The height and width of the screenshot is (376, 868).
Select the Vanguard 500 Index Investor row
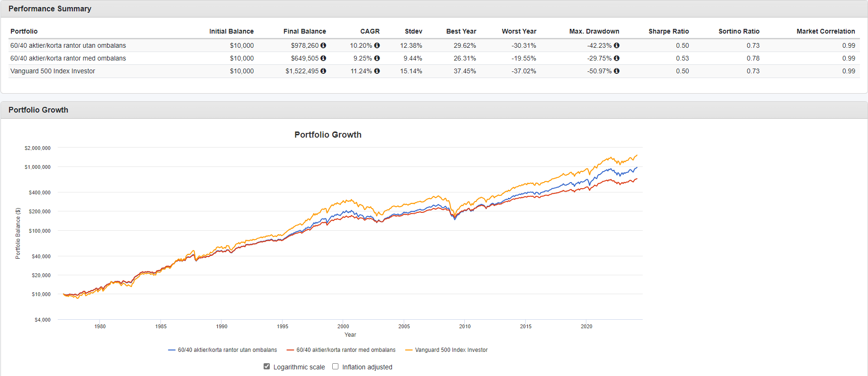[53, 71]
